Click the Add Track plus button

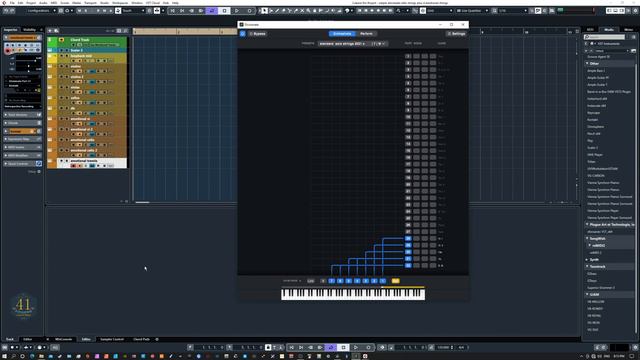coord(50,31)
